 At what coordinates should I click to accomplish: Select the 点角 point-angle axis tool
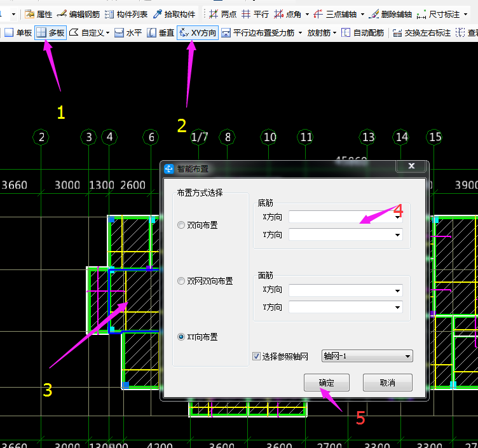[x=288, y=15]
